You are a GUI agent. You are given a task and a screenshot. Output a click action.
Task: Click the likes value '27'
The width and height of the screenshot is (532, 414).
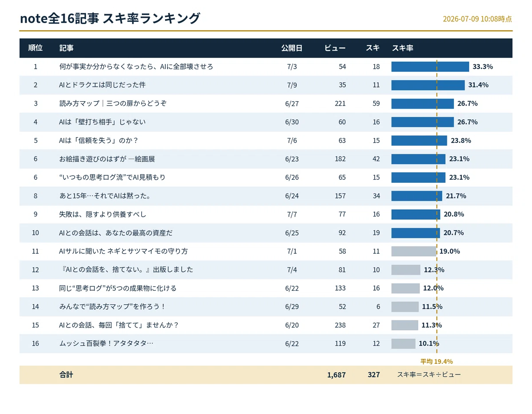(x=376, y=325)
